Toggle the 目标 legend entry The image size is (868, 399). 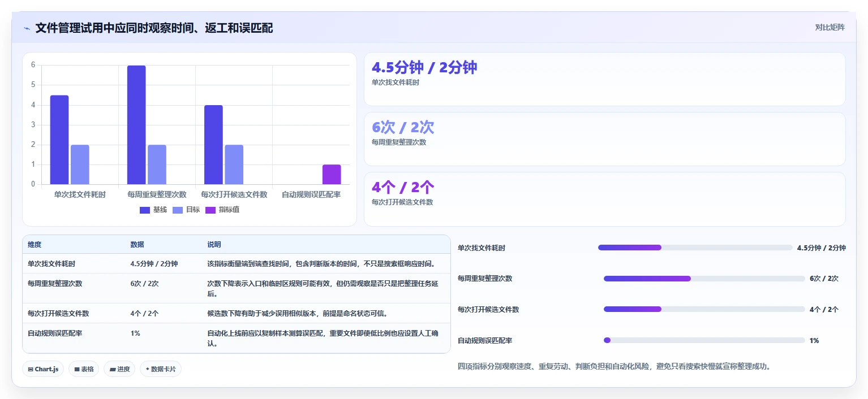tap(186, 210)
